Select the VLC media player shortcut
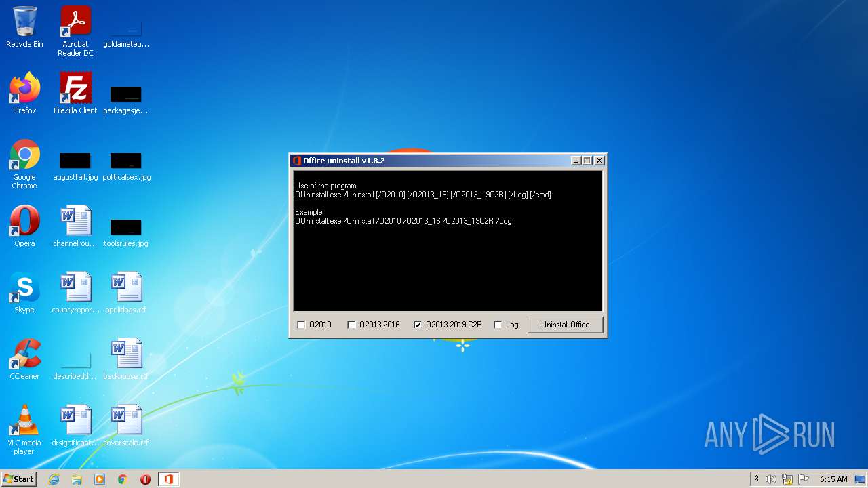868x488 pixels. pyautogui.click(x=24, y=430)
